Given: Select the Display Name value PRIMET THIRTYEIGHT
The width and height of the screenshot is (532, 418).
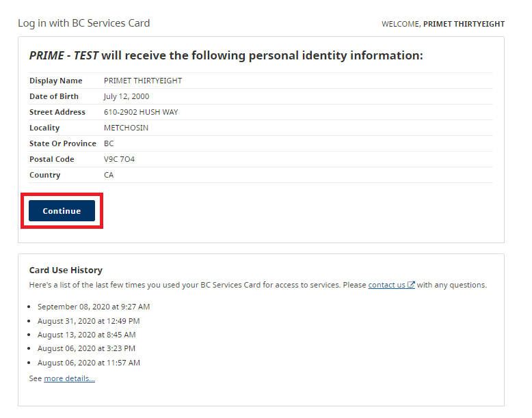Looking at the screenshot, I should coord(143,81).
